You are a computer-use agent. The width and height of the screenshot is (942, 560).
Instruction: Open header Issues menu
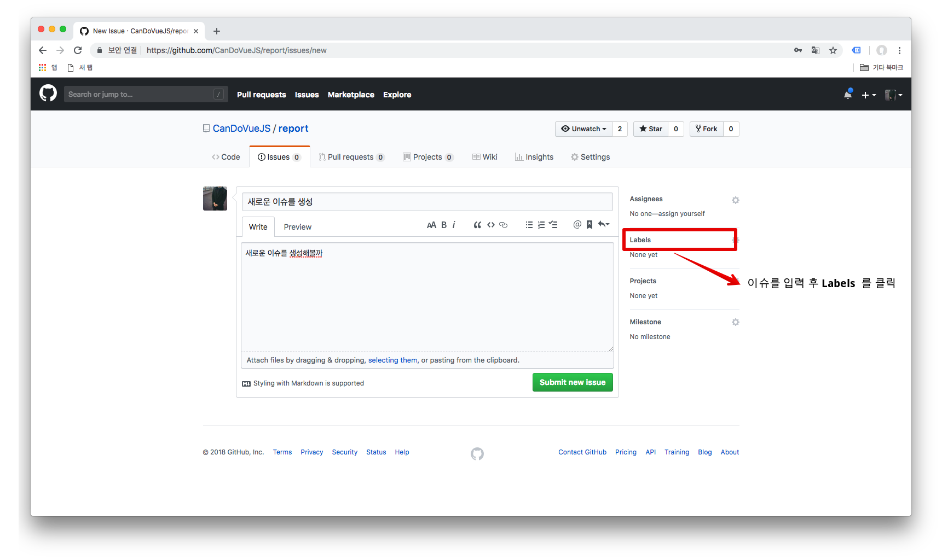coord(307,95)
